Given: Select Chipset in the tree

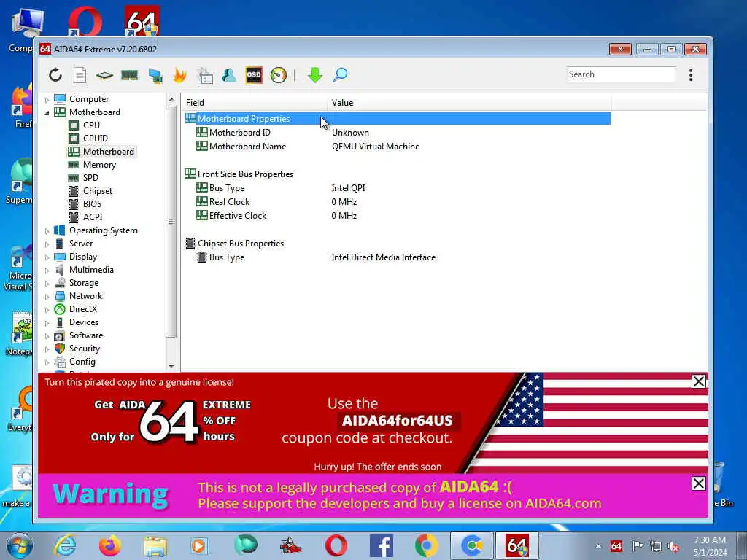Looking at the screenshot, I should click(98, 191).
